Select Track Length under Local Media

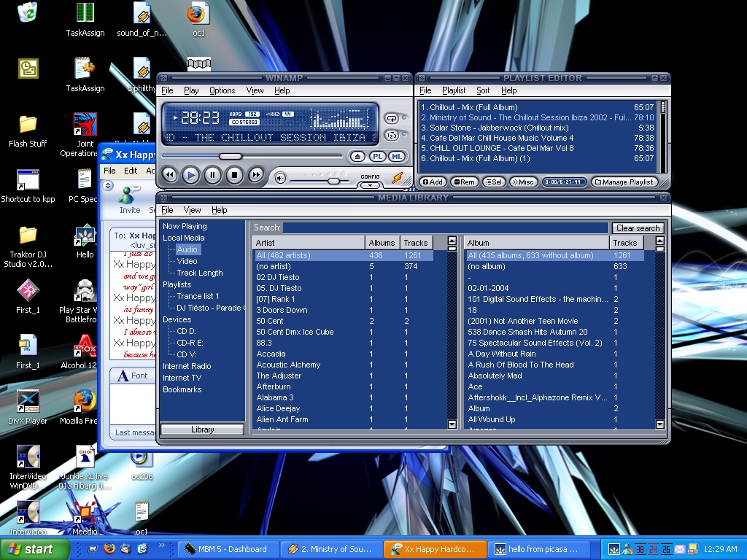click(x=200, y=273)
